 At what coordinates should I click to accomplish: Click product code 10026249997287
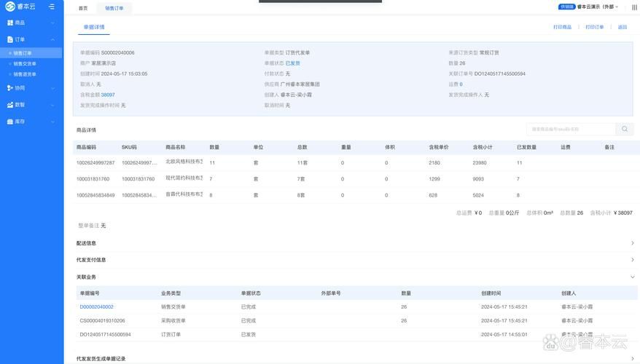click(95, 162)
